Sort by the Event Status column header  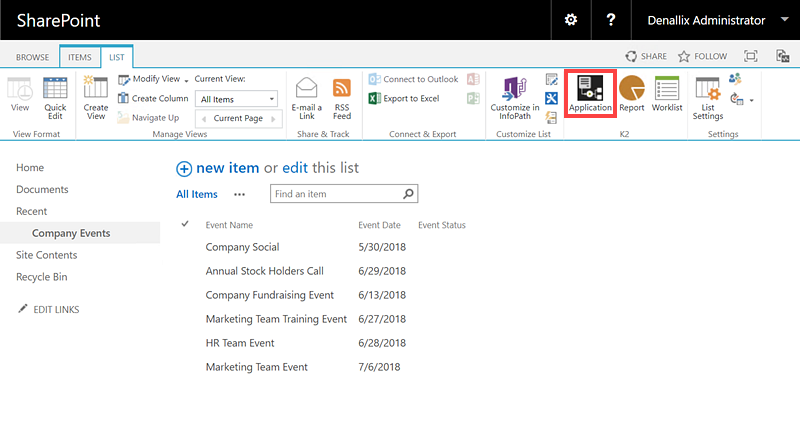coord(442,225)
